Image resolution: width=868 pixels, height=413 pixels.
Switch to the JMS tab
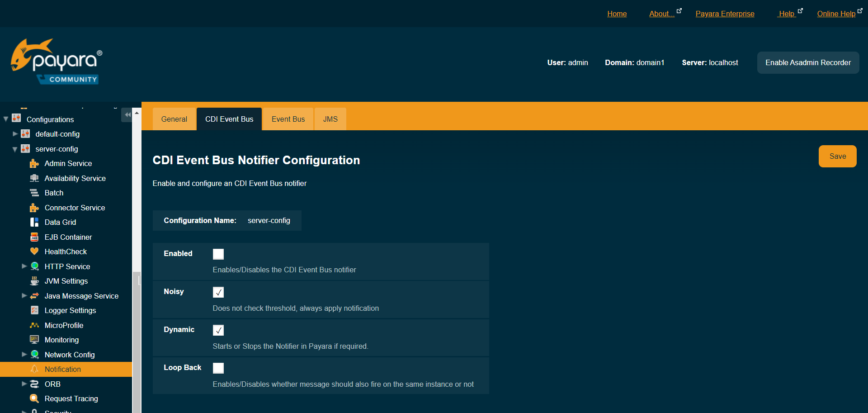(330, 119)
